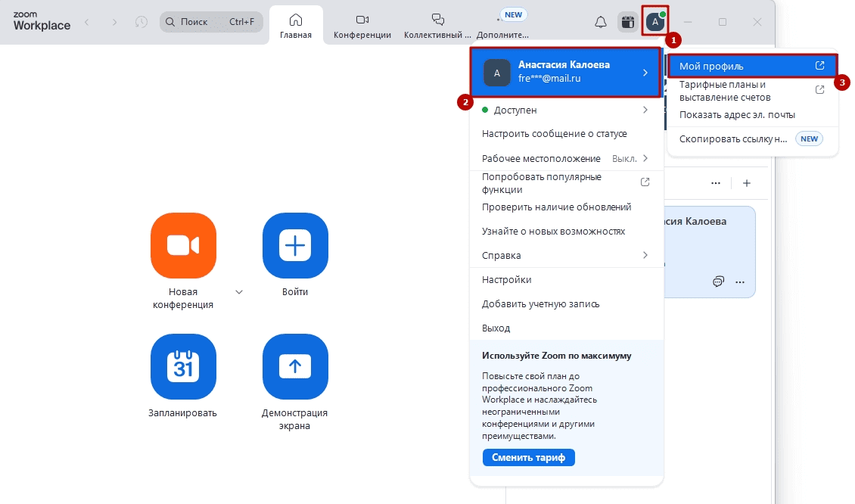
Task: Open the Коллективный chat tab
Action: click(437, 26)
